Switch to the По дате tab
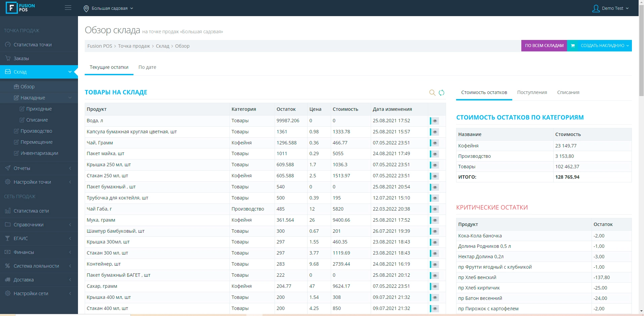 point(147,67)
